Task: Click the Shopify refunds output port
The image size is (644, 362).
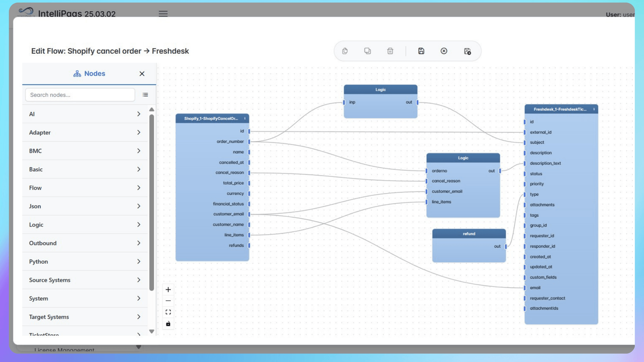Action: 249,245
